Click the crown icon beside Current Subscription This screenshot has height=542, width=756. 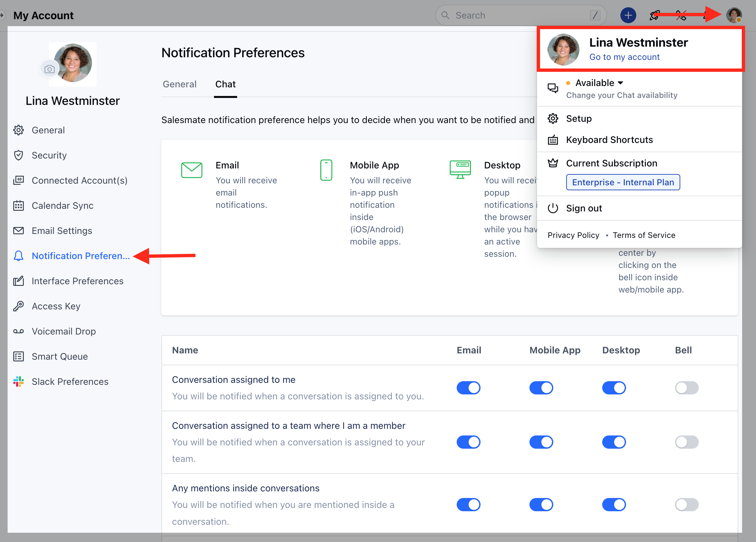click(553, 163)
